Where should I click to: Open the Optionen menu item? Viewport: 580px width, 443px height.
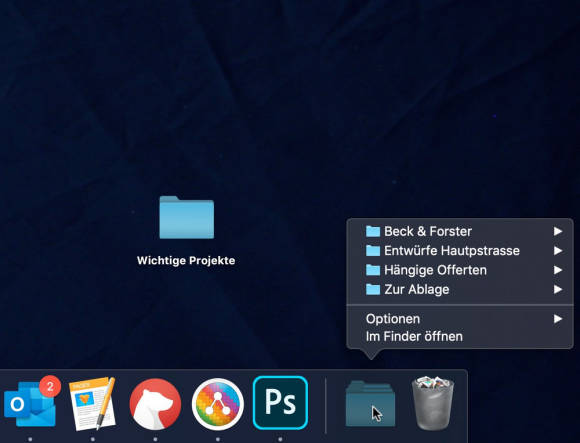point(460,319)
